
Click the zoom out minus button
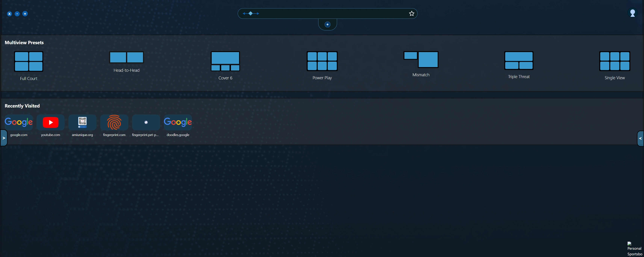17,14
